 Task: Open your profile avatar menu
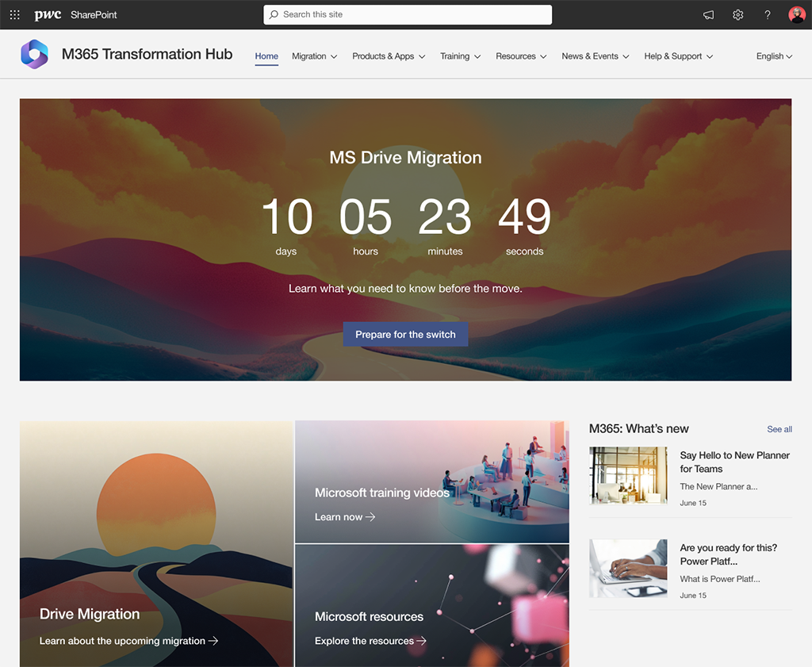(796, 14)
